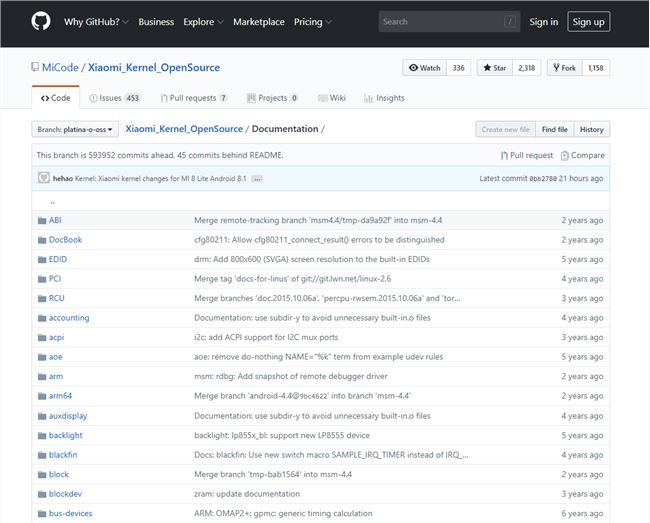Click the Fork button
The image size is (650, 523).
[x=565, y=68]
